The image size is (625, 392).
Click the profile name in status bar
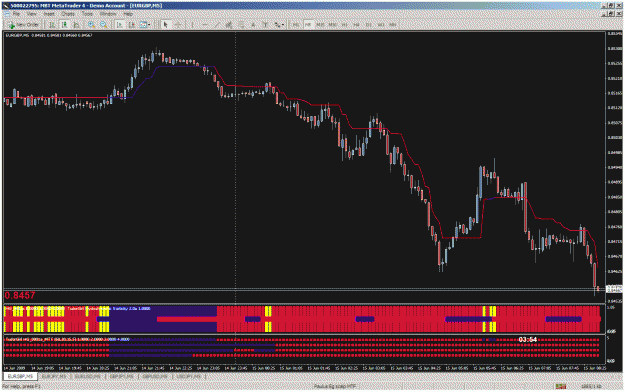pos(334,386)
